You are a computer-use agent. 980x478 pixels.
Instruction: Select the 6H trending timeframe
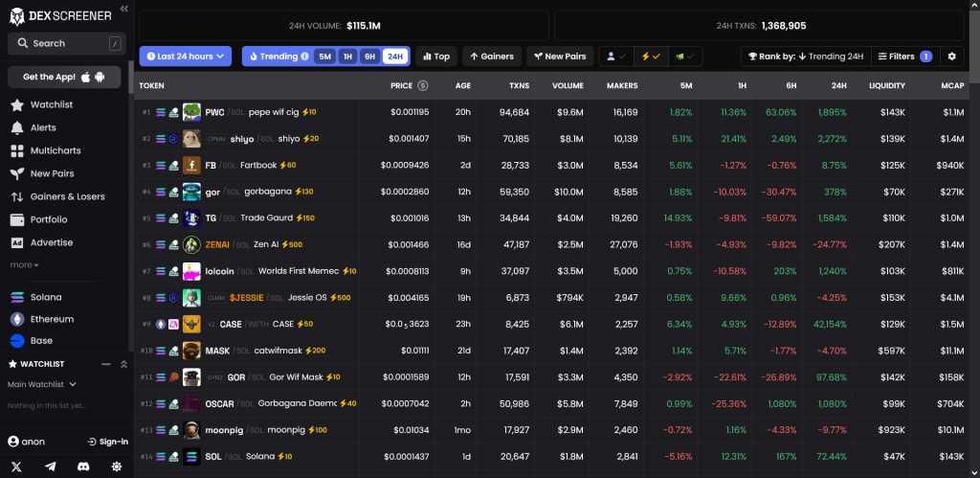pyautogui.click(x=370, y=57)
